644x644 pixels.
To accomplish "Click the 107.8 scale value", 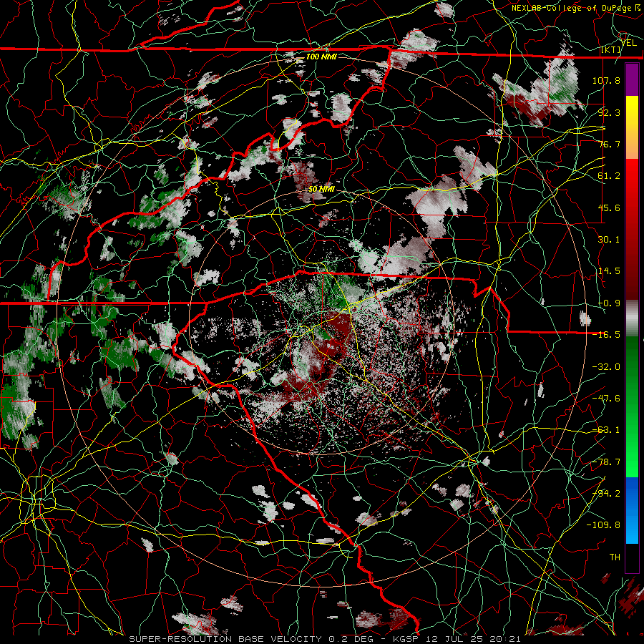I will pyautogui.click(x=606, y=80).
